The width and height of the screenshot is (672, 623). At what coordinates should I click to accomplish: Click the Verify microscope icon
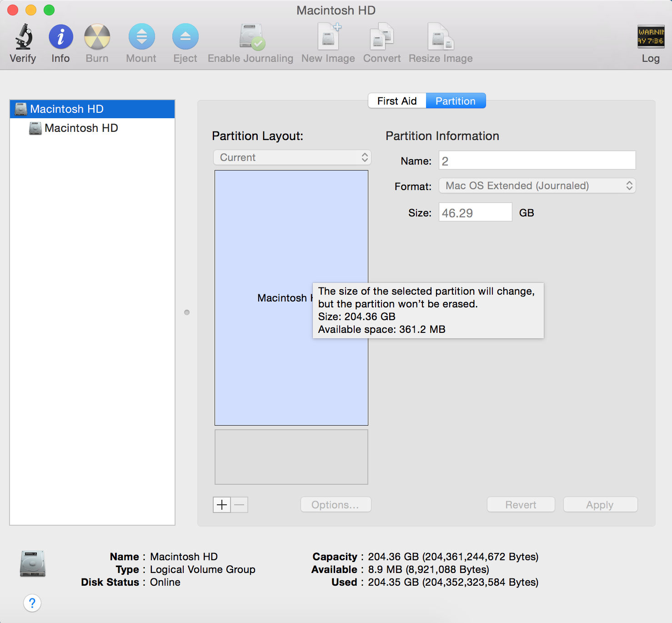pyautogui.click(x=24, y=37)
